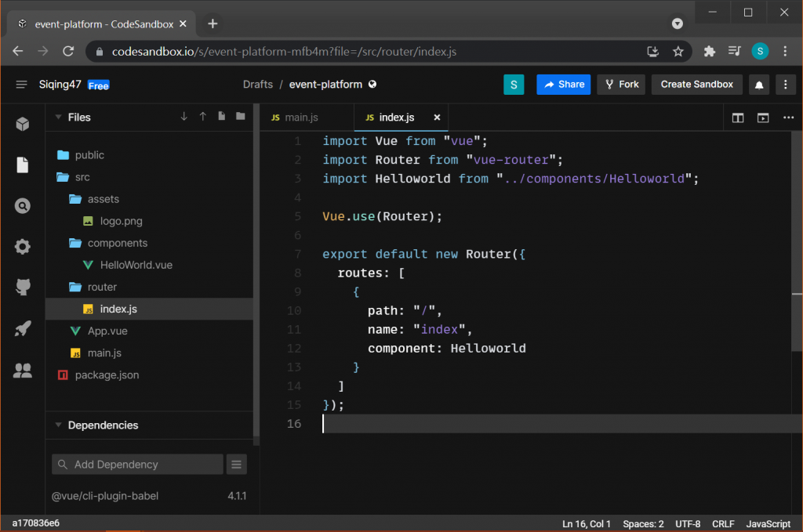The image size is (803, 532).
Task: Open the Explorer file icon in sidebar
Action: [23, 165]
